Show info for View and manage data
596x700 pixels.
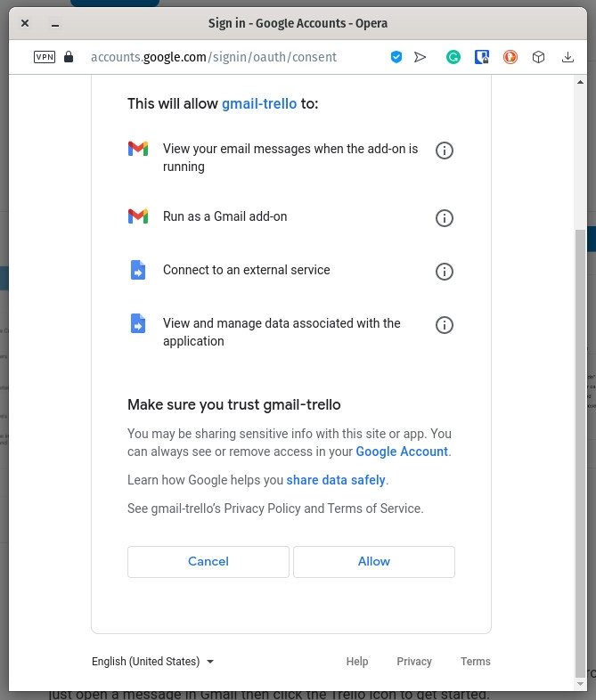click(445, 325)
